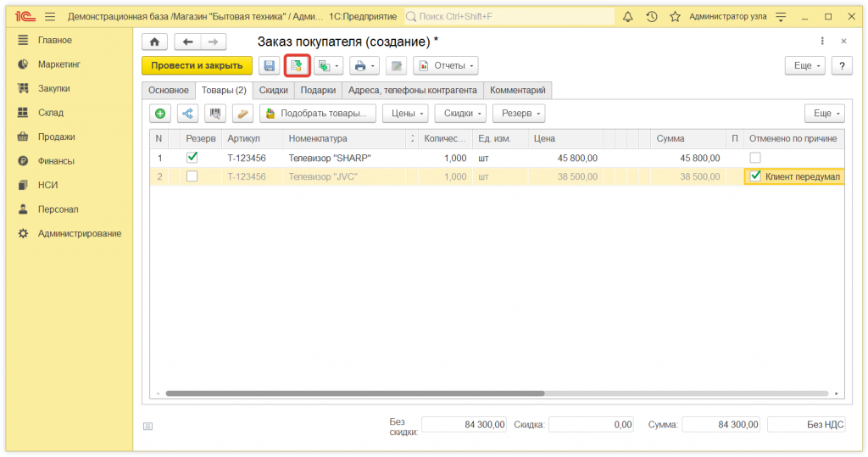Click the Провести и закрыть button
This screenshot has width=868, height=457.
click(x=197, y=66)
